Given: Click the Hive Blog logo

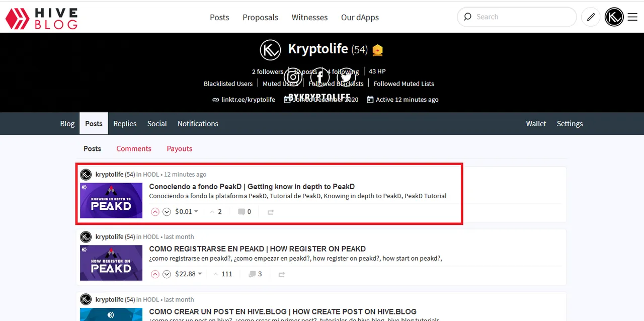Looking at the screenshot, I should pyautogui.click(x=41, y=19).
